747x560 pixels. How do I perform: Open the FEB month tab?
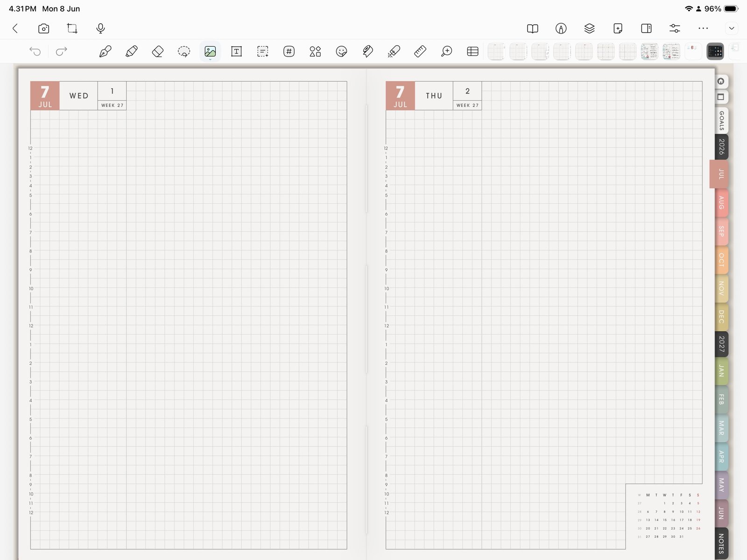click(x=721, y=399)
